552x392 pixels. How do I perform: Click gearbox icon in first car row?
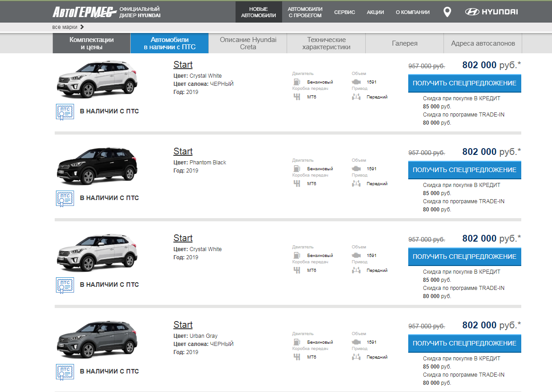click(297, 97)
